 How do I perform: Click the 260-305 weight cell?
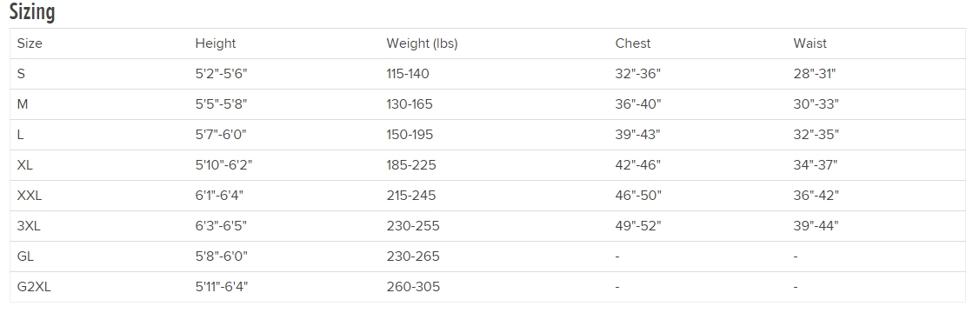pyautogui.click(x=413, y=288)
